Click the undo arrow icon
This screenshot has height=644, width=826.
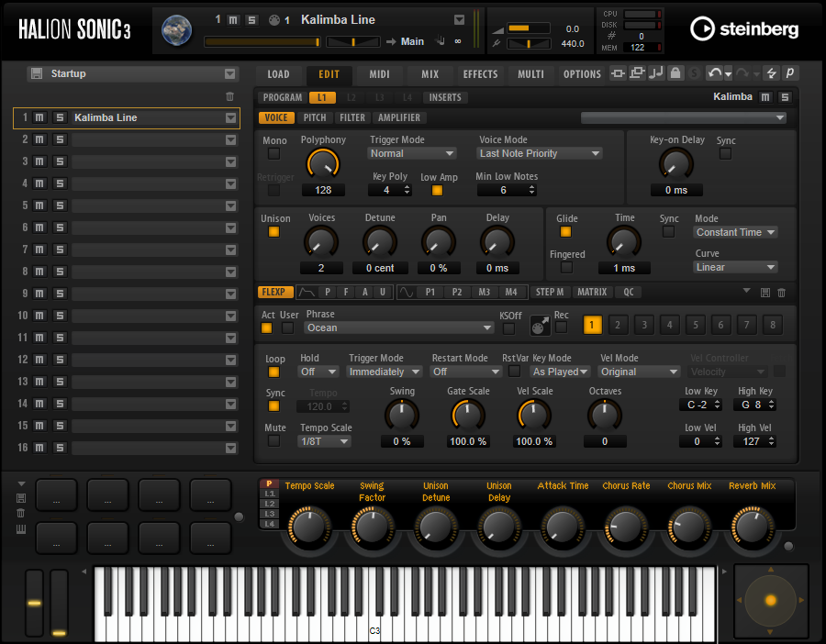tap(714, 73)
